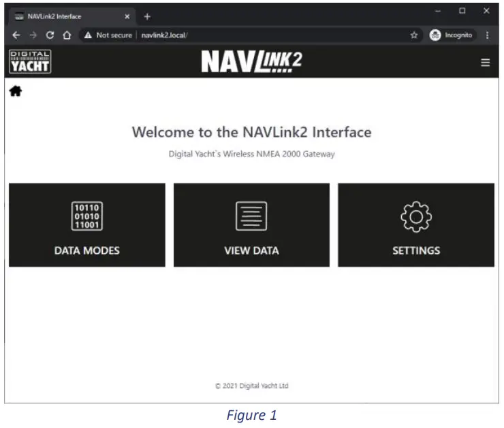Open the SETTINGS tile

point(416,225)
